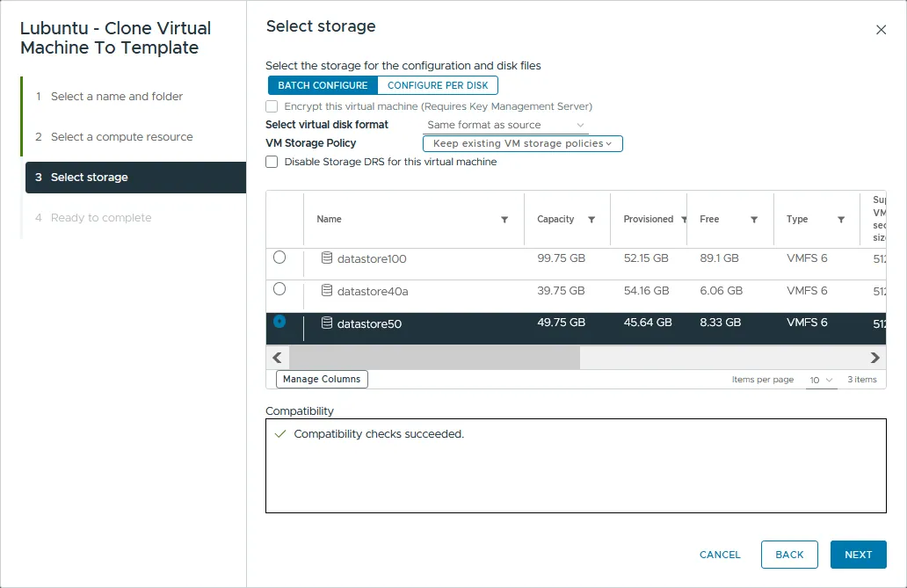Sort by the Capacity column header

[555, 220]
